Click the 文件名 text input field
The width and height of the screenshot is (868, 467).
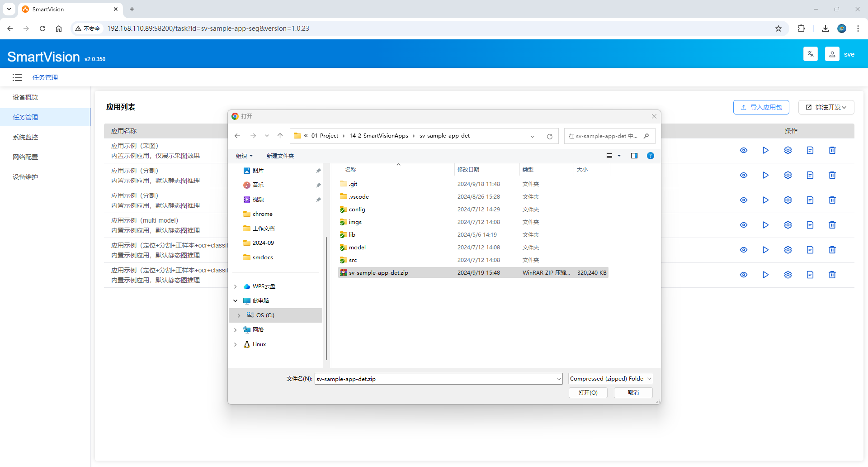435,379
